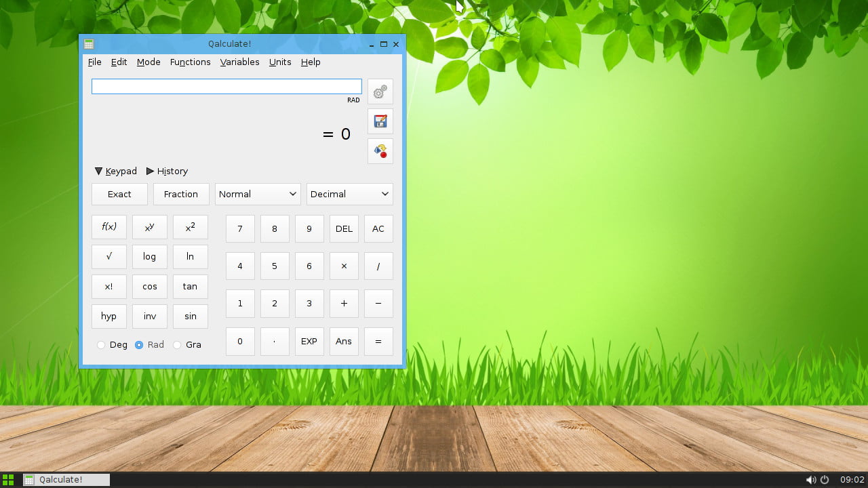Toggle the hyp function modifier
Viewport: 868px width, 488px height.
[x=109, y=316]
